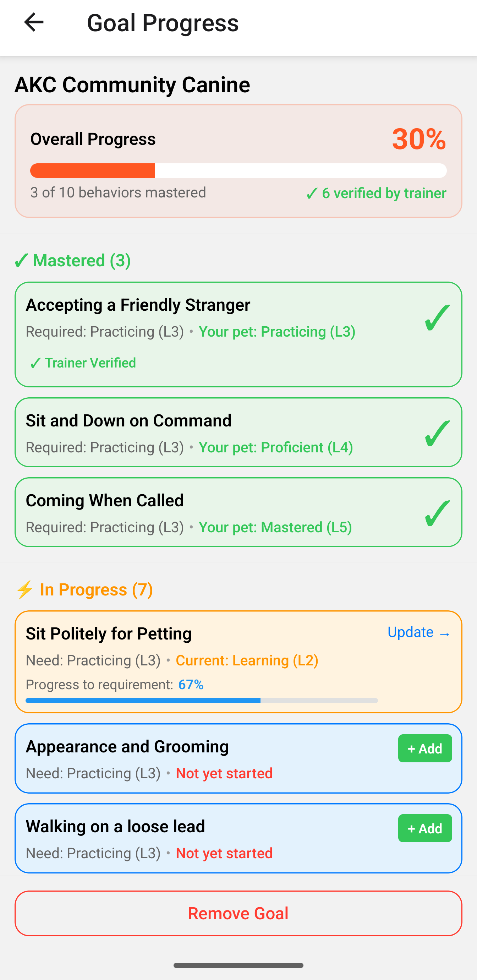Select the AKC Community Canine goal header
The height and width of the screenshot is (980, 477).
pos(132,85)
